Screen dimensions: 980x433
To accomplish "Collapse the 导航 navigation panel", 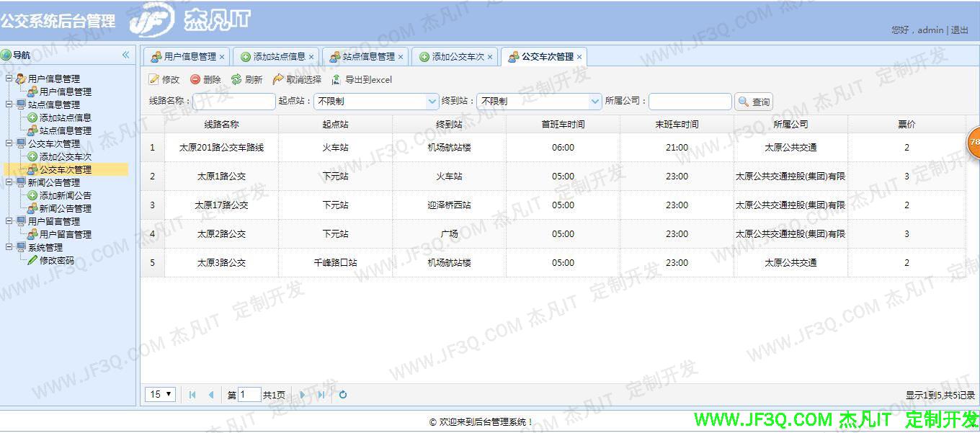I will pos(125,54).
